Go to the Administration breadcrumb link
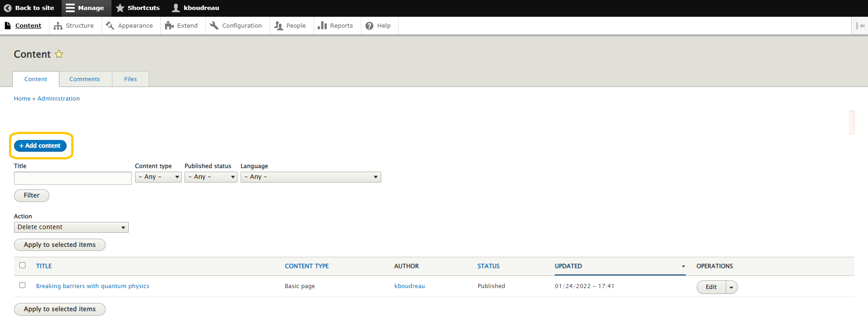Viewport: 868px width, 332px height. pyautogui.click(x=58, y=99)
